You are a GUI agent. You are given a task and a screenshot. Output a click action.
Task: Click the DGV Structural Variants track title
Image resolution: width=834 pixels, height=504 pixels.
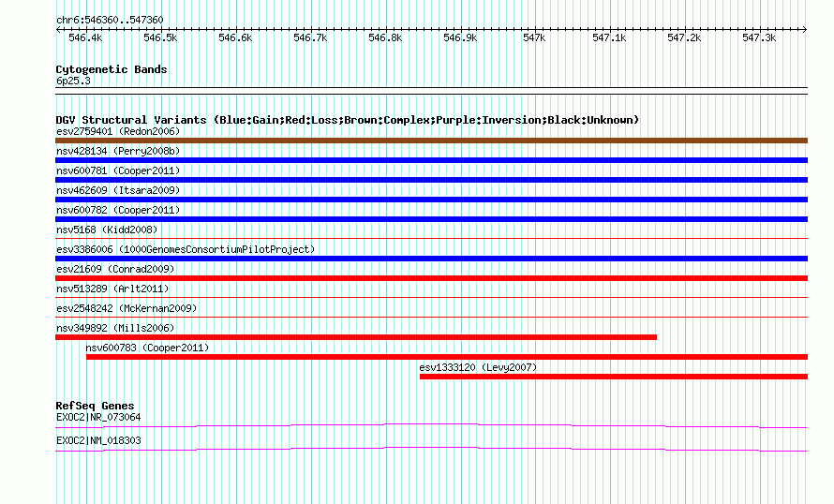(x=348, y=120)
